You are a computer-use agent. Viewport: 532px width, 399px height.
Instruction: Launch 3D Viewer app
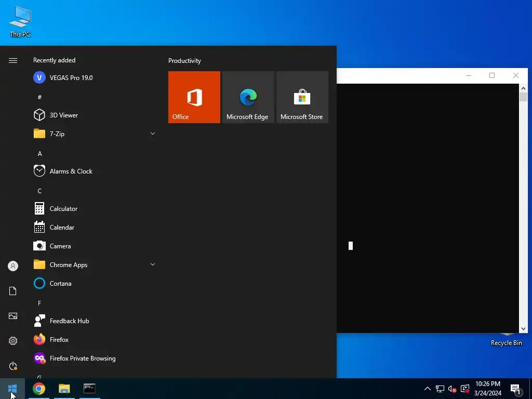pyautogui.click(x=94, y=115)
